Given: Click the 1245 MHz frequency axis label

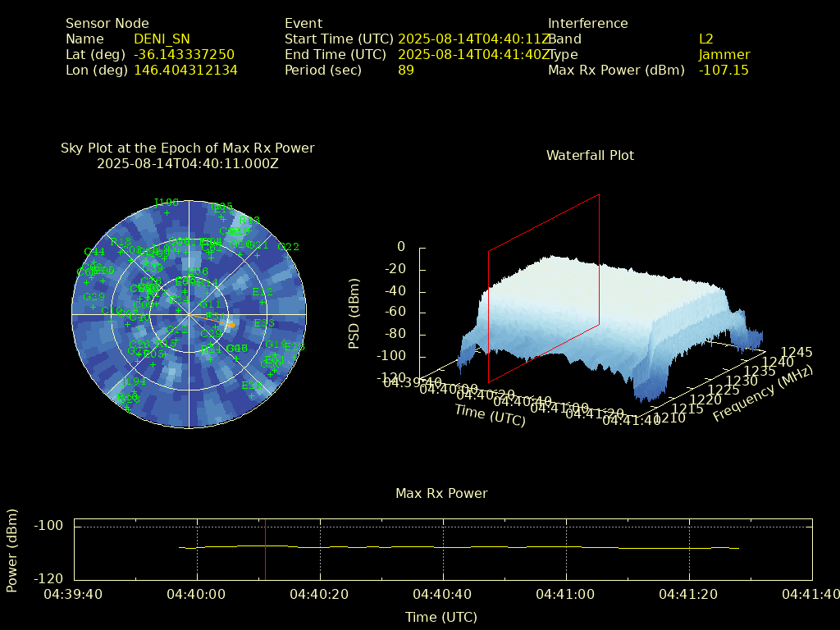Looking at the screenshot, I should pyautogui.click(x=797, y=352).
